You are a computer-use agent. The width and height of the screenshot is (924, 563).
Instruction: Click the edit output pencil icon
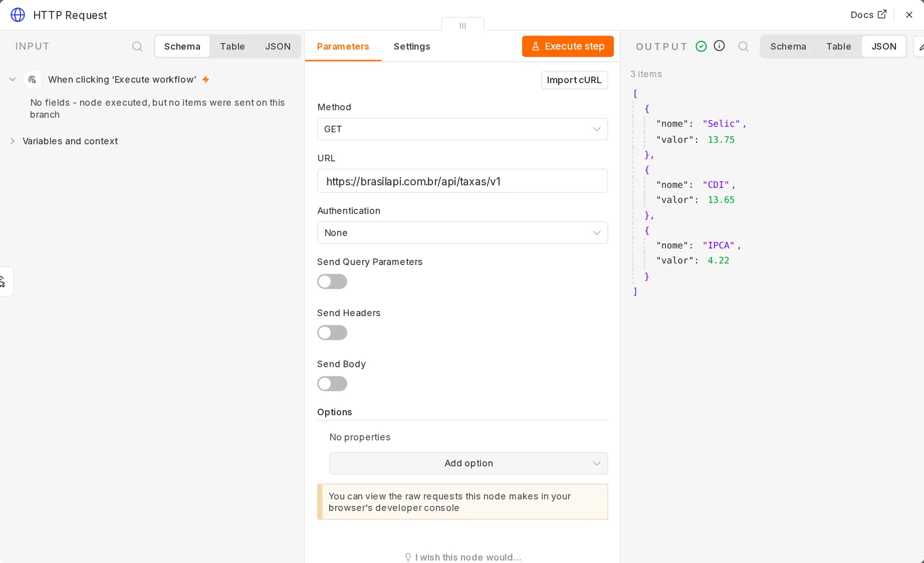click(919, 46)
